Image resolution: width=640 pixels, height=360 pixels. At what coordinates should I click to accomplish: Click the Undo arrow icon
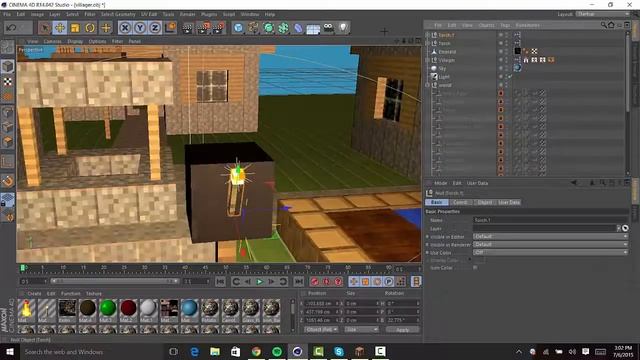(x=11, y=28)
